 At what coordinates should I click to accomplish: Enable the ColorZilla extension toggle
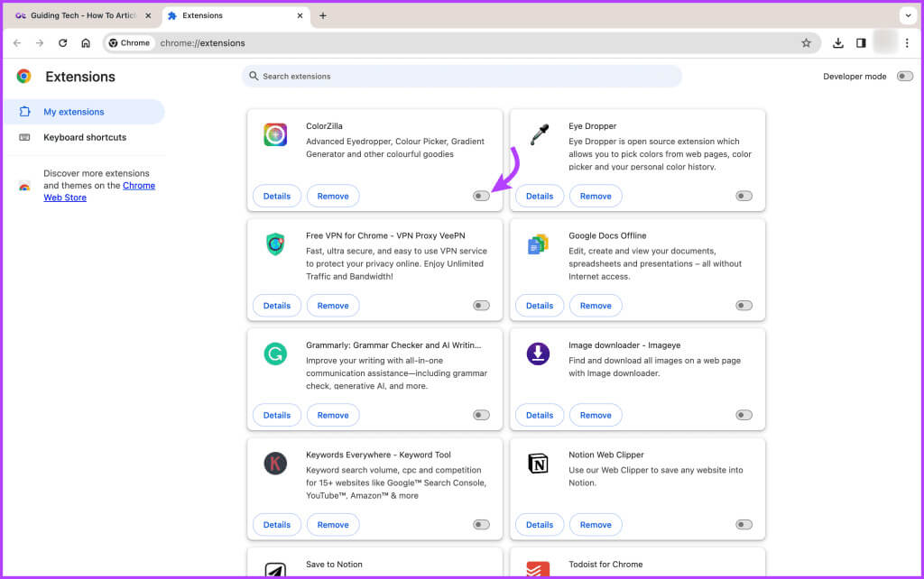coord(482,196)
